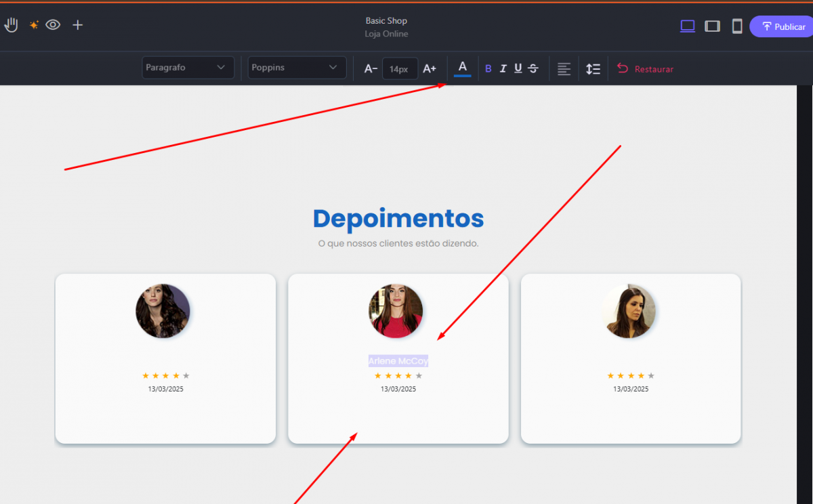Open the text alignment options

tap(564, 68)
